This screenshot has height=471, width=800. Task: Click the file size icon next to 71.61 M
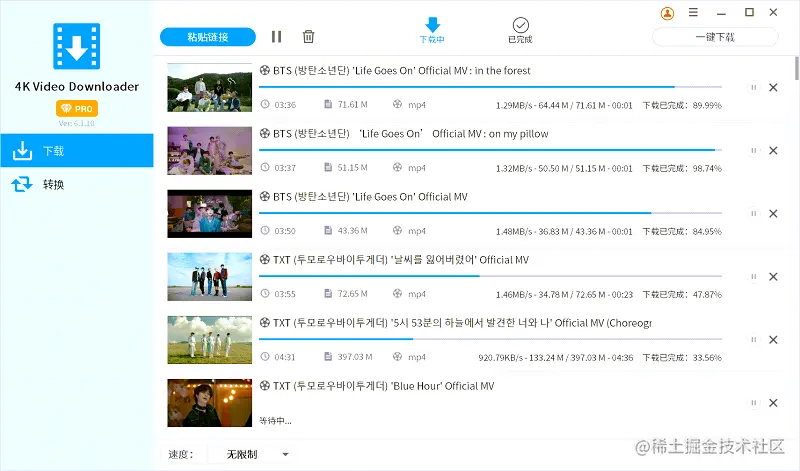pyautogui.click(x=328, y=104)
